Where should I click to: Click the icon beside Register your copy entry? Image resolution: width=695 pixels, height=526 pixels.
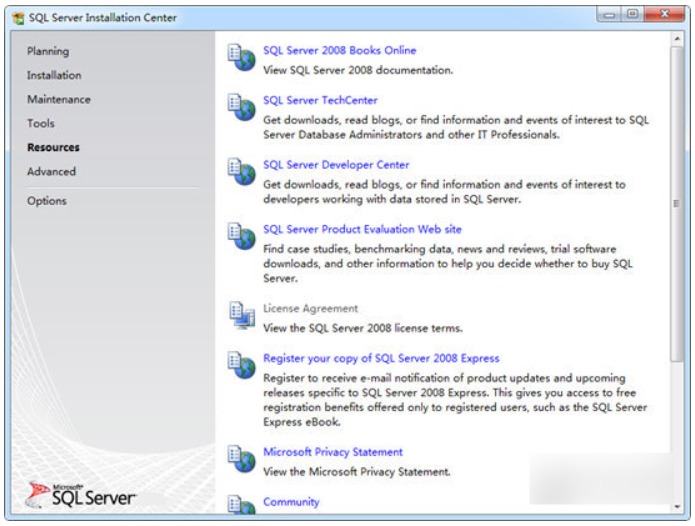(242, 365)
